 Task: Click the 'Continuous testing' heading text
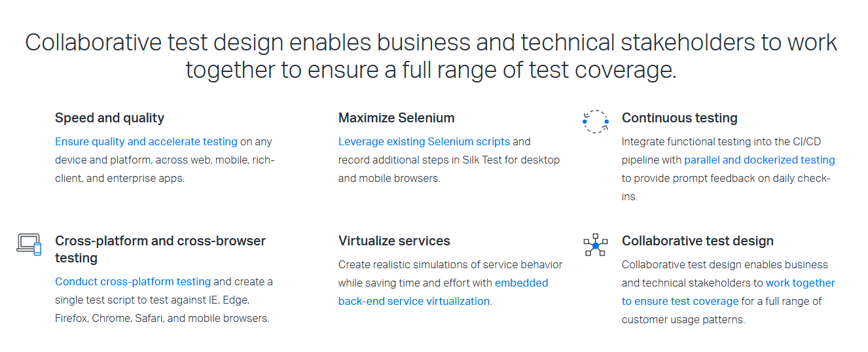679,118
